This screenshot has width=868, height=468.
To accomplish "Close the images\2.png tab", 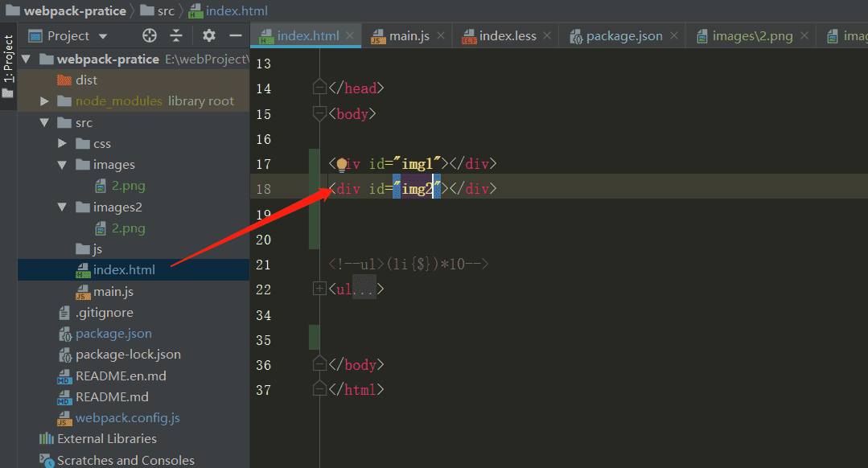I will click(x=804, y=35).
